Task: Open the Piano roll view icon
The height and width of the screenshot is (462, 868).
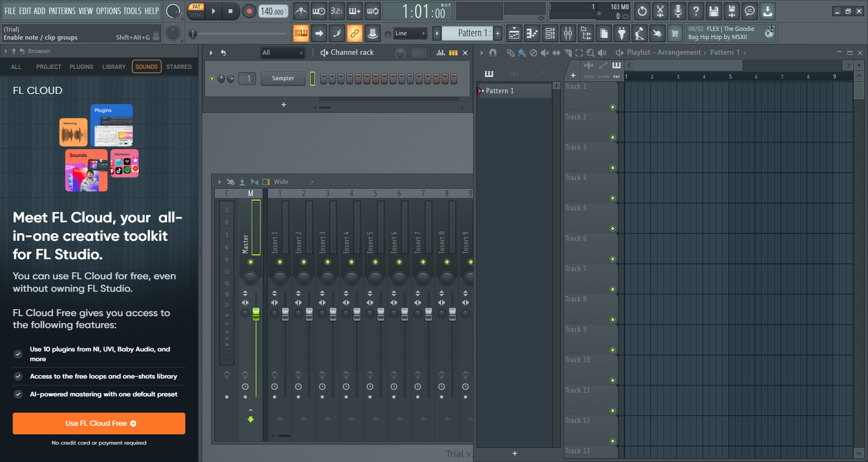Action: [x=532, y=33]
